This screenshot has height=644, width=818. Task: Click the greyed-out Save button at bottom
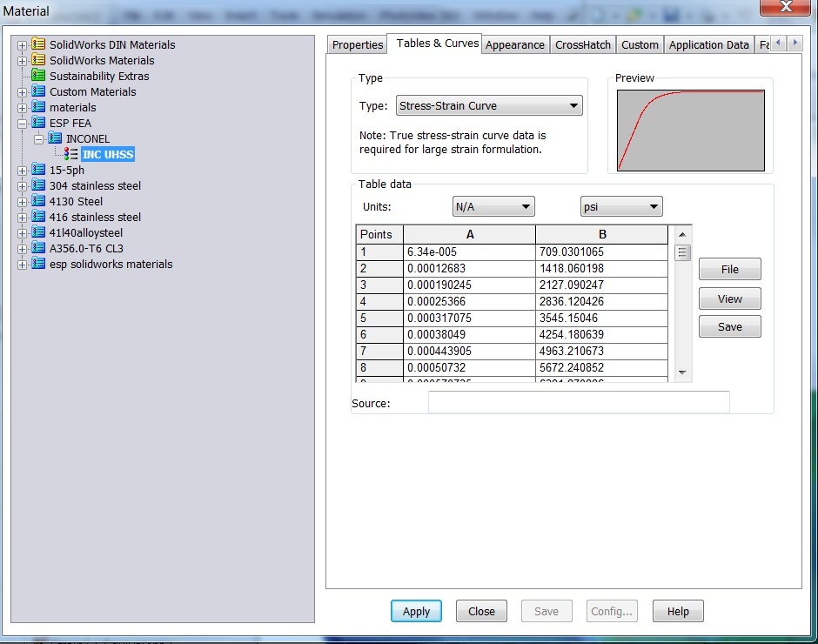pos(546,611)
